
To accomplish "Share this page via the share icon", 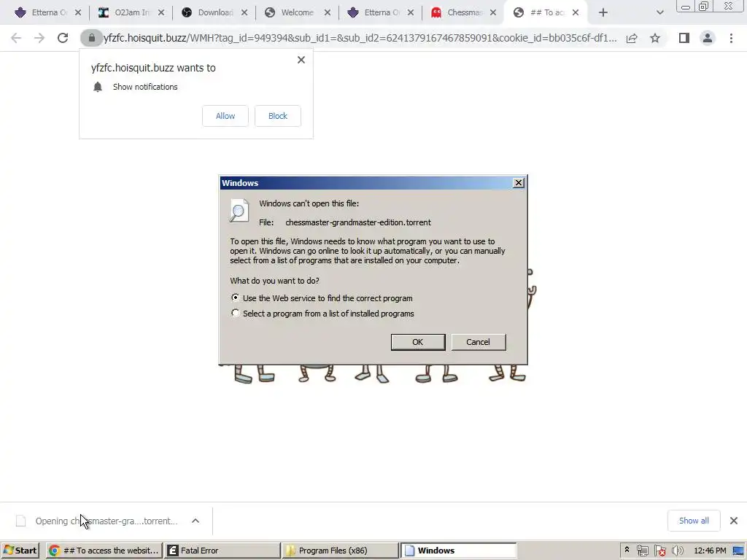I will (632, 38).
